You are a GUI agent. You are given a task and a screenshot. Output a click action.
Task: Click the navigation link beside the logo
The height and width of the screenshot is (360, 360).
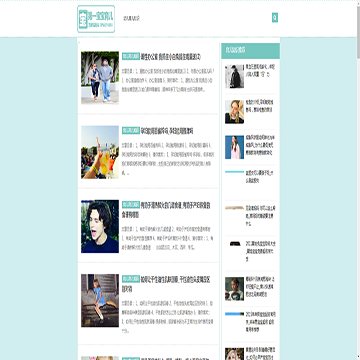click(131, 18)
